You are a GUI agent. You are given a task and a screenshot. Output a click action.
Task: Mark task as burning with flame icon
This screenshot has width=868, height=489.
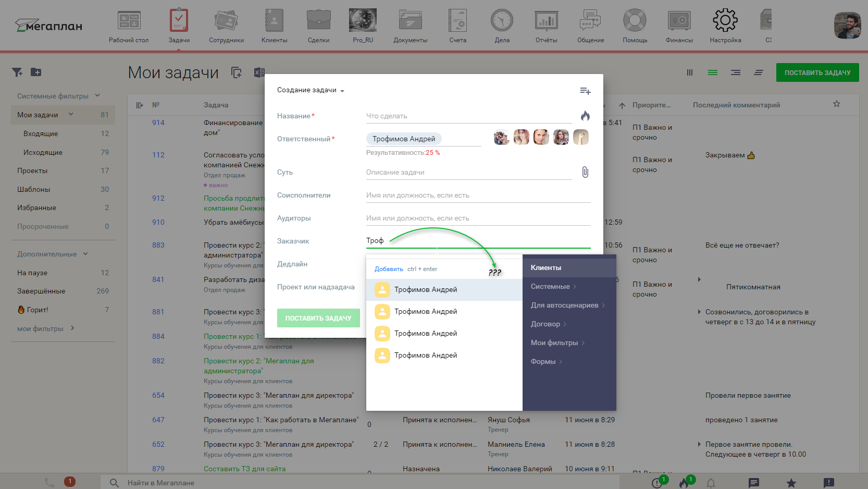(585, 116)
